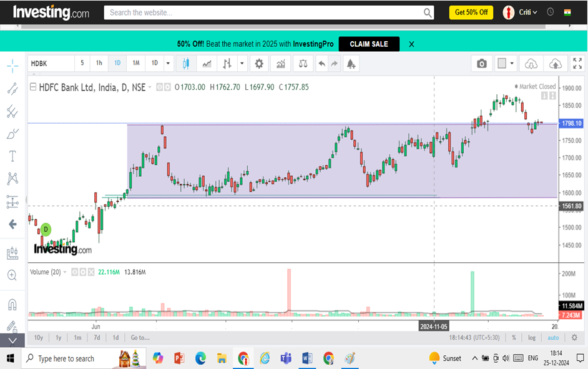Viewport: 588px width, 369px height.
Task: Undo the last chart action
Action: 321,64
